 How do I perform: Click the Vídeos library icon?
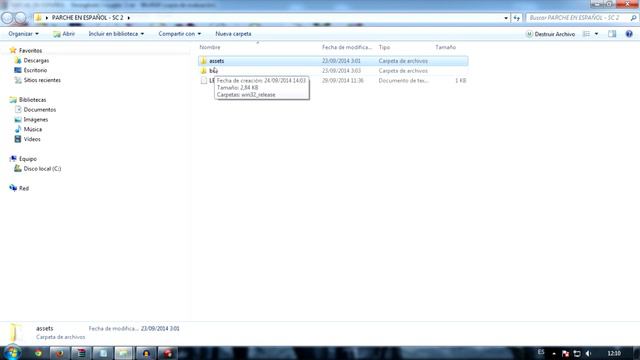point(18,139)
